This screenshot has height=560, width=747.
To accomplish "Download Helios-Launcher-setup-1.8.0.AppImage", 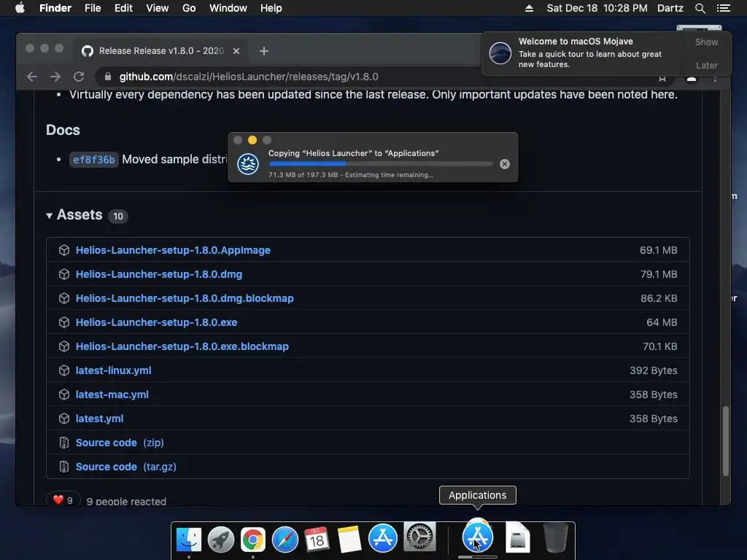I will click(x=173, y=250).
